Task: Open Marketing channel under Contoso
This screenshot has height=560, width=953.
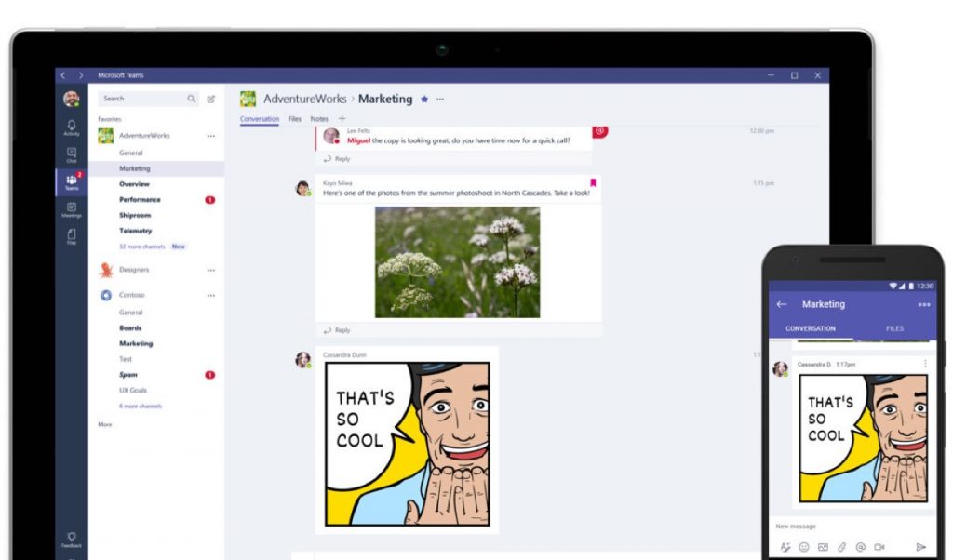Action: tap(136, 344)
